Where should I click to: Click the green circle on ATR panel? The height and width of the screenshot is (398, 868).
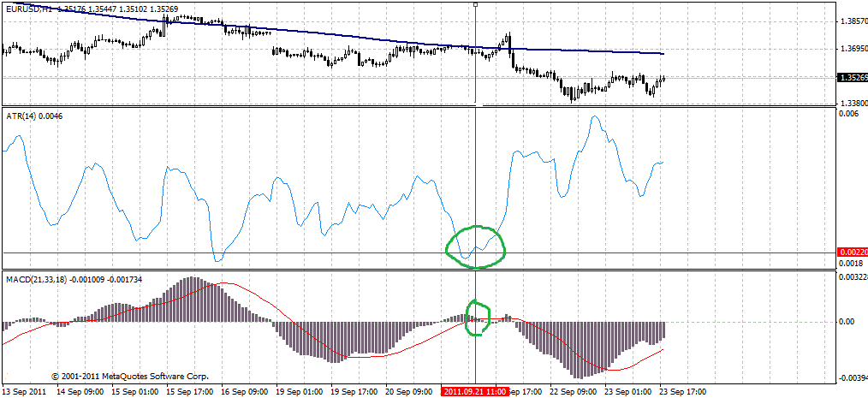[476, 247]
